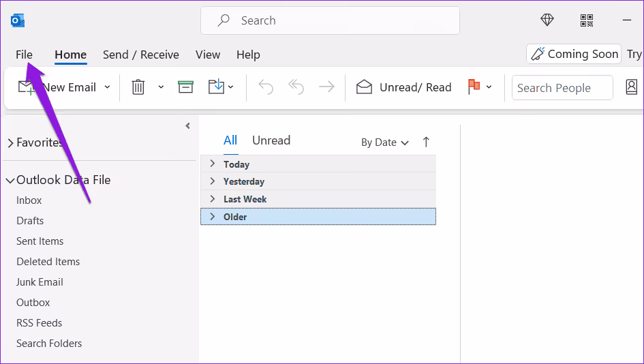Image resolution: width=644 pixels, height=364 pixels.
Task: Open the Search Folders item
Action: [49, 344]
